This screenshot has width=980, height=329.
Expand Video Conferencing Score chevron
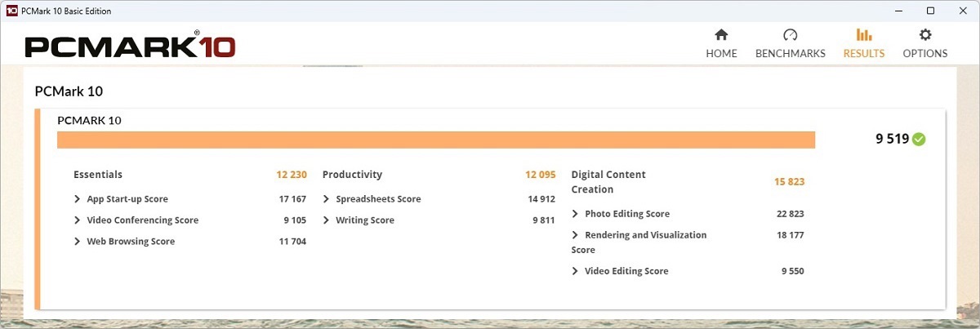coord(78,220)
